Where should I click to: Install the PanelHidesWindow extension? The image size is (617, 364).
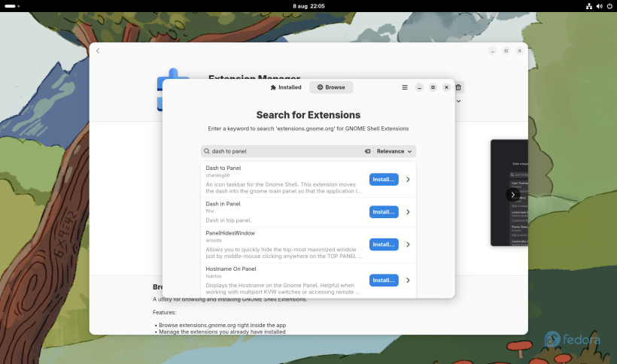tap(384, 244)
